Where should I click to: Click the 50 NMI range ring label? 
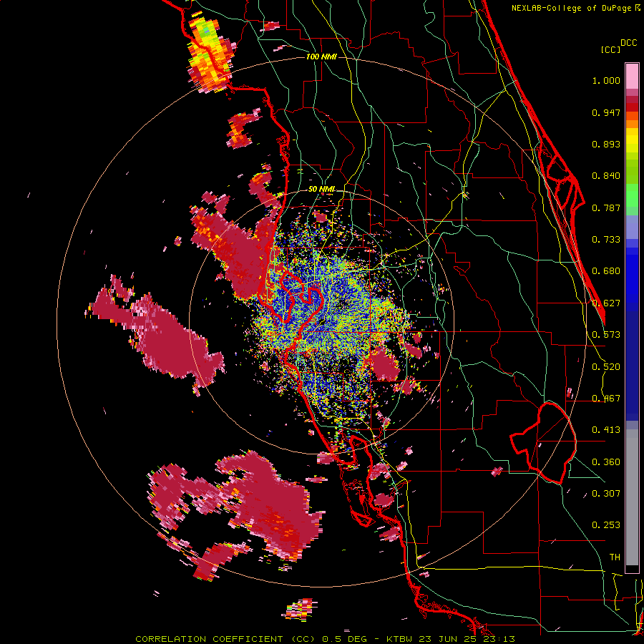click(x=321, y=189)
